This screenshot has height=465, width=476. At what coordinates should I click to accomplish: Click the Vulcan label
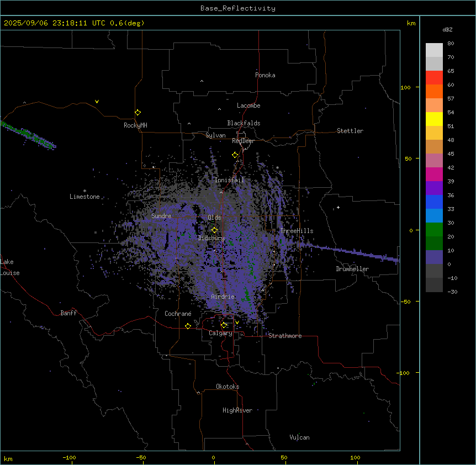[x=299, y=437]
